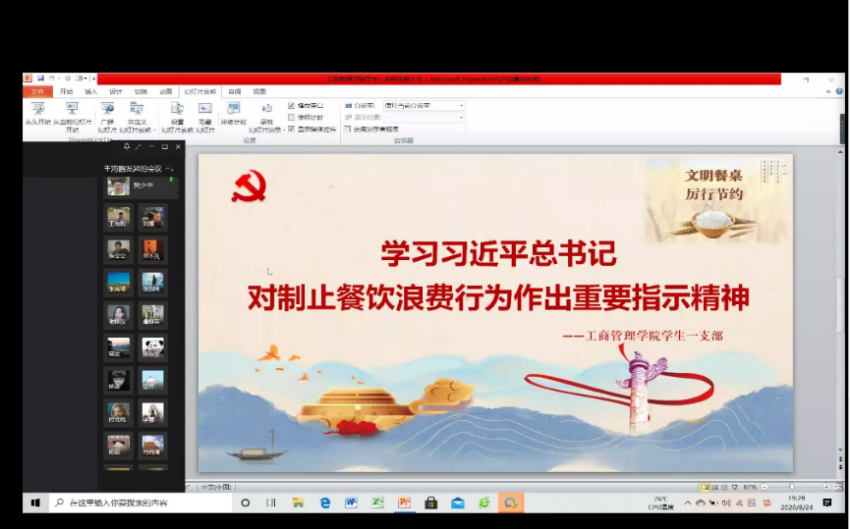
Task: Open 设置幻灯片放映 setup slideshow icon
Action: pyautogui.click(x=177, y=111)
